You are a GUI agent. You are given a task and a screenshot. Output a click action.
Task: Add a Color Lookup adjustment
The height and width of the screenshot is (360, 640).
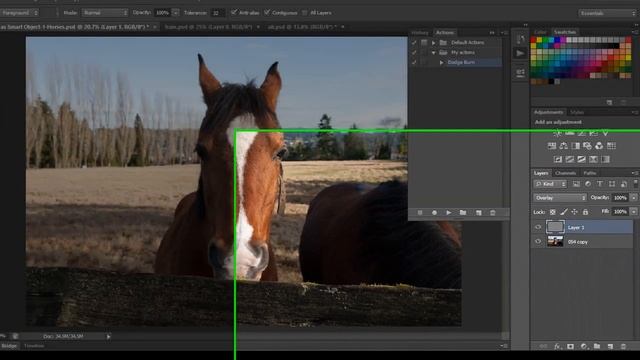611,146
